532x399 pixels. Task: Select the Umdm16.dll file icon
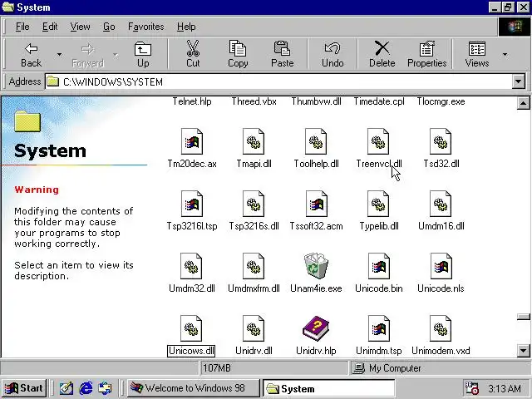[x=441, y=204]
